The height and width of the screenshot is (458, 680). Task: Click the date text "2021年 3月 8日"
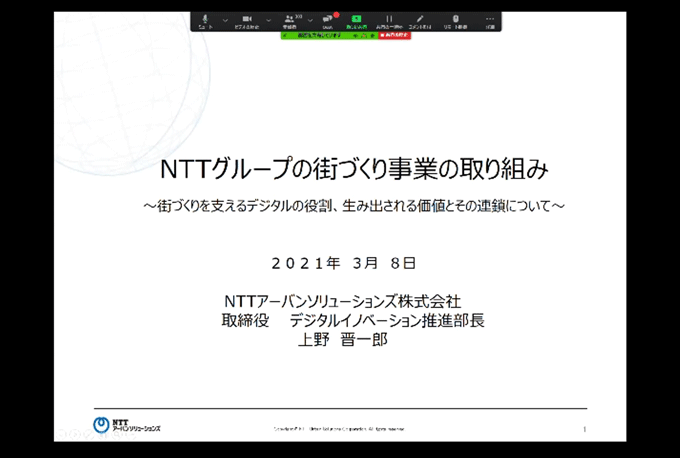[344, 263]
